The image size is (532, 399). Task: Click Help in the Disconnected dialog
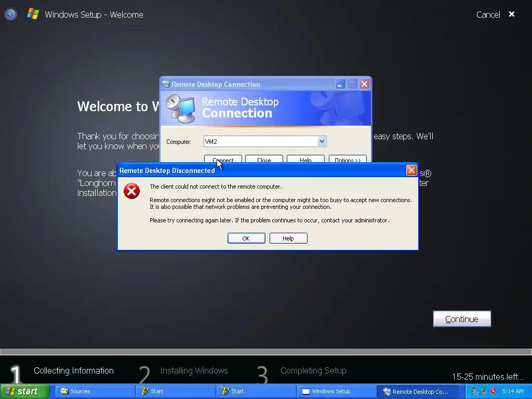coord(288,238)
